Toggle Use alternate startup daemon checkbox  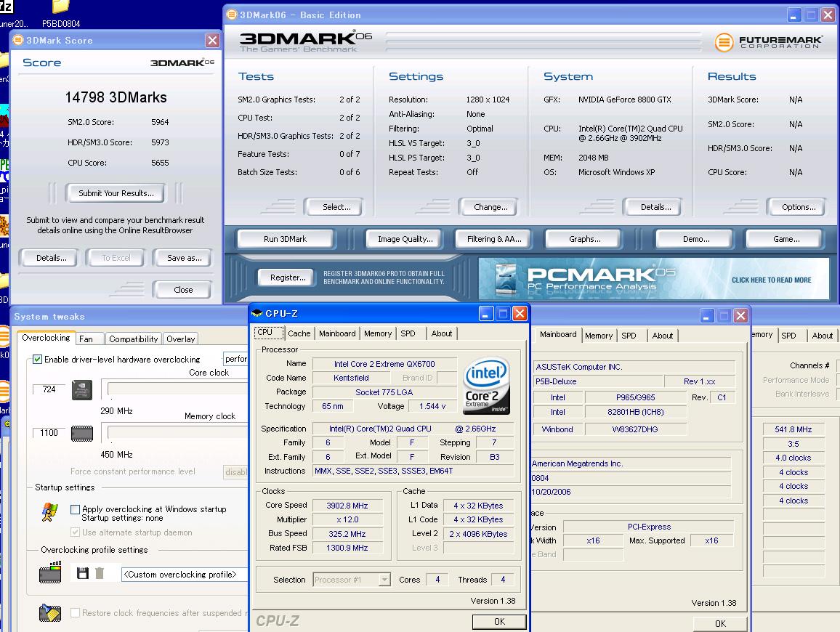tap(76, 532)
